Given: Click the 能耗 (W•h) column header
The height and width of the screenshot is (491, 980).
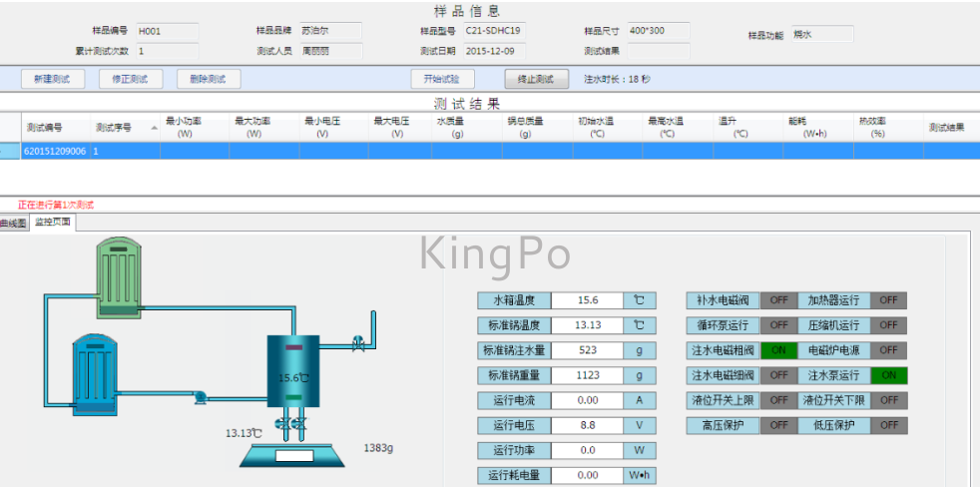Looking at the screenshot, I should tap(817, 128).
